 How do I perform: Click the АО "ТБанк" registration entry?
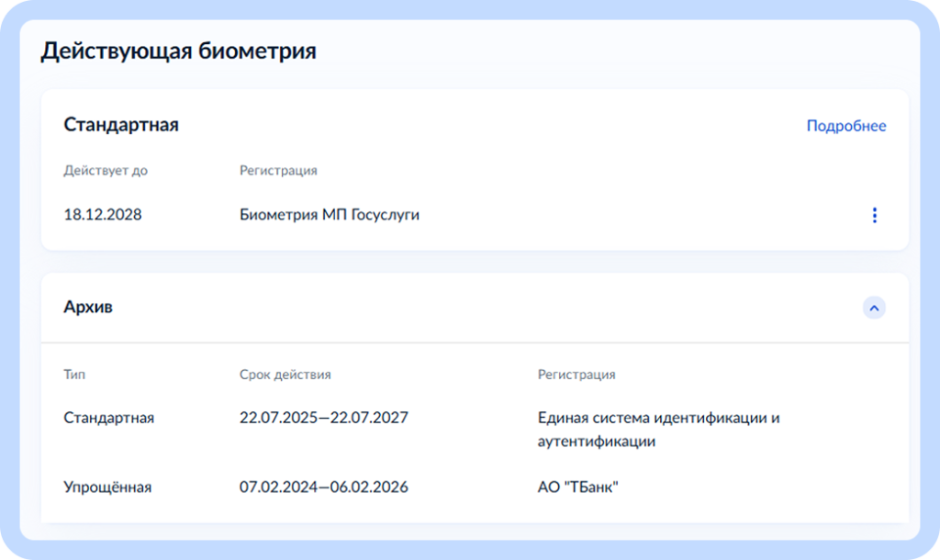578,487
